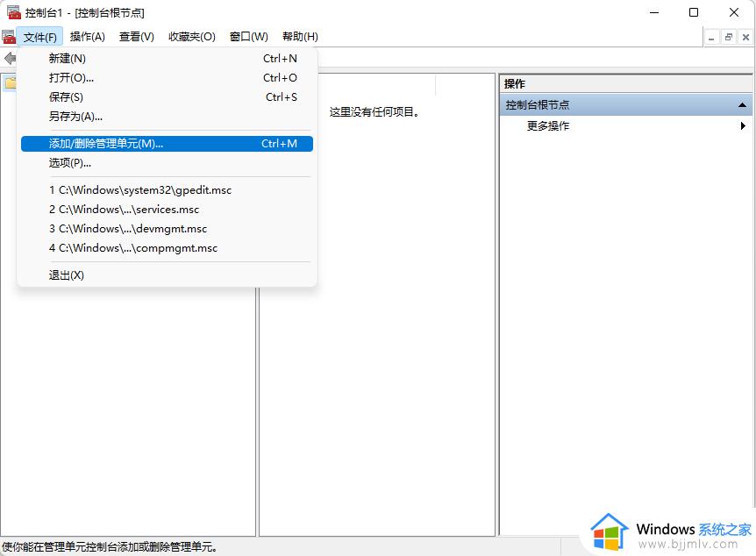The height and width of the screenshot is (556, 756).
Task: Open the 查看(V) menu
Action: (x=137, y=37)
